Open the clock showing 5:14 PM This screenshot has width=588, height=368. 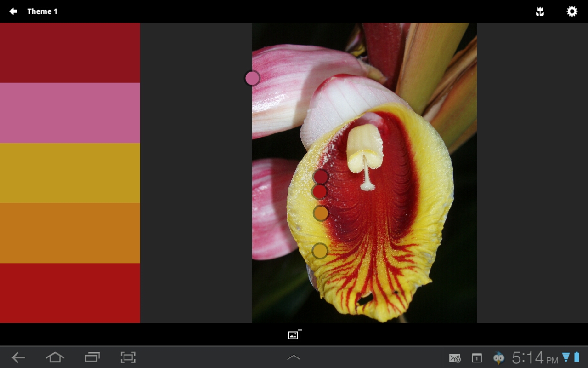click(535, 358)
